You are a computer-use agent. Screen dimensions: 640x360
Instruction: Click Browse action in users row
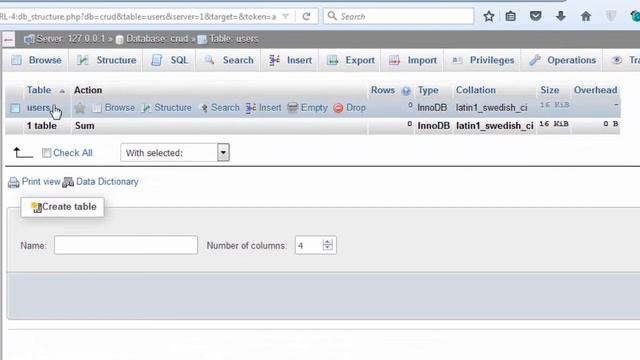114,108
